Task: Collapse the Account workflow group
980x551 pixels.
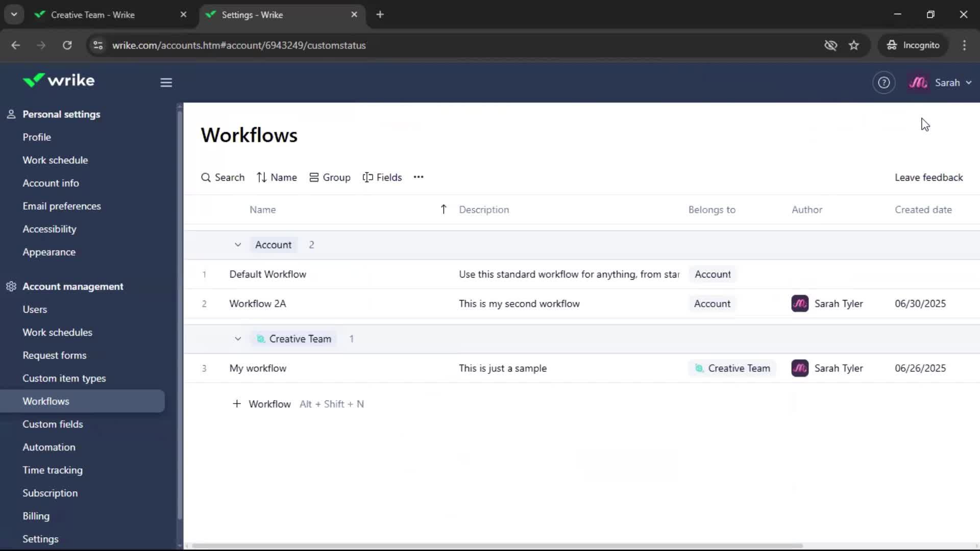Action: [238, 245]
